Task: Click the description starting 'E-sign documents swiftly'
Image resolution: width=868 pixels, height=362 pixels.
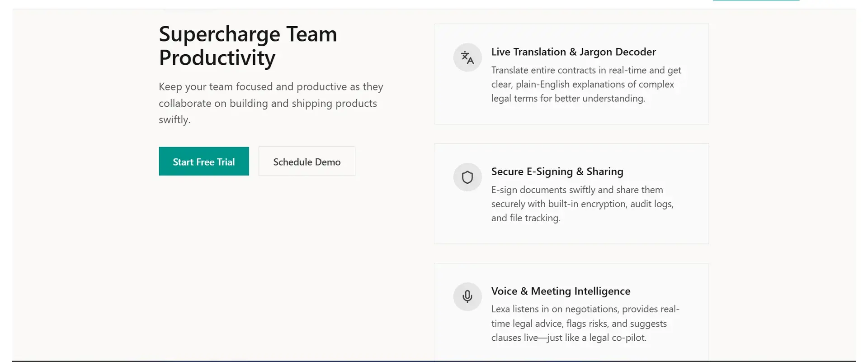Action: click(582, 204)
